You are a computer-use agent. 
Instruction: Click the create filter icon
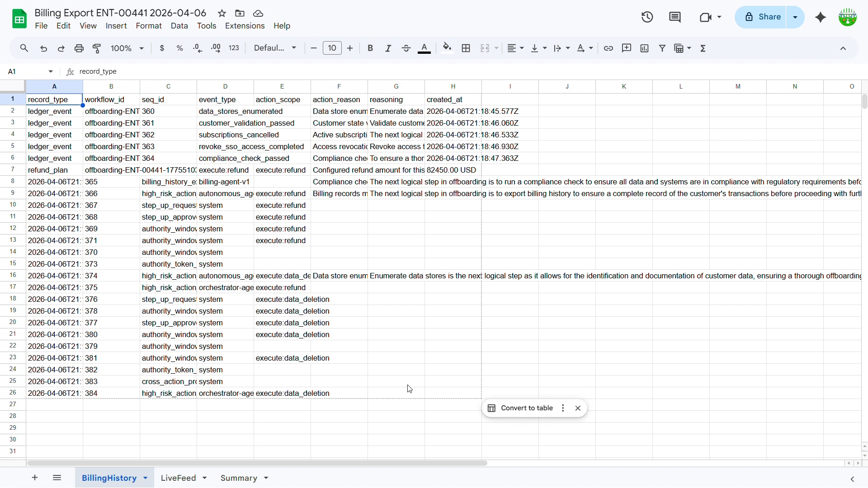click(662, 48)
